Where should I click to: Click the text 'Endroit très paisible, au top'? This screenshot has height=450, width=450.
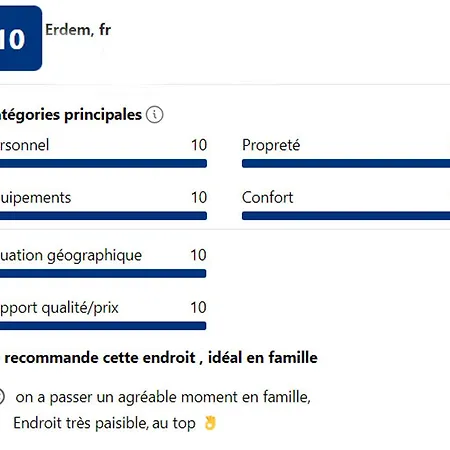[x=104, y=423]
